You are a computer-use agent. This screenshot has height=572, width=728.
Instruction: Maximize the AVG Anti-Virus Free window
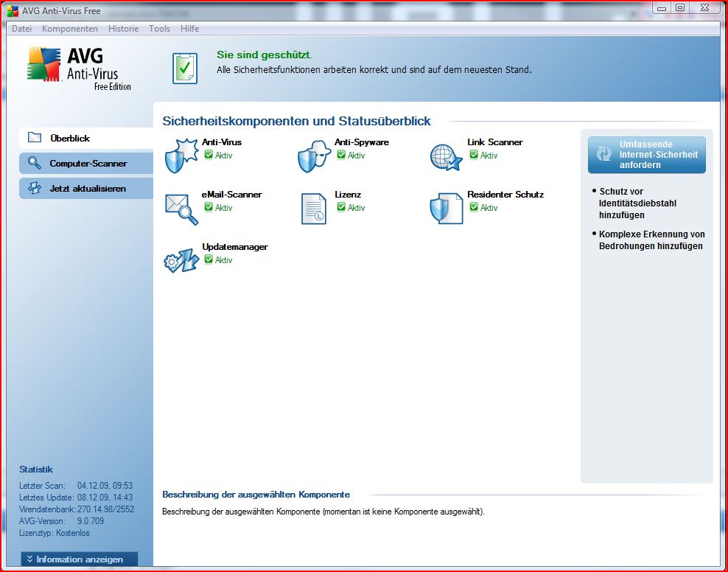[680, 8]
